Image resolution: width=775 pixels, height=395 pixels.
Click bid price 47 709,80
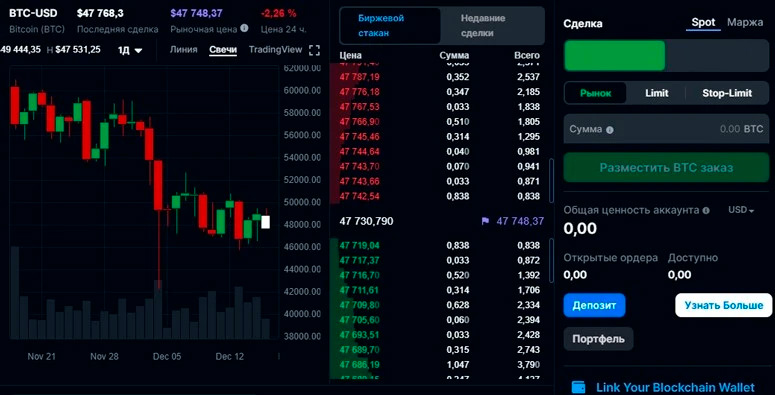(359, 305)
